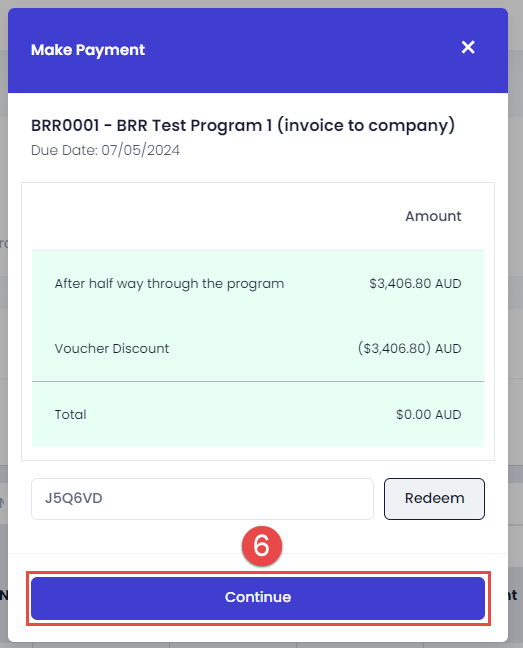Click the blank area left of the Amount header

pyautogui.click(x=207, y=216)
